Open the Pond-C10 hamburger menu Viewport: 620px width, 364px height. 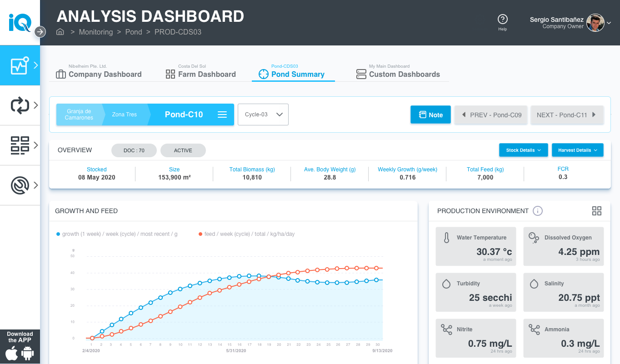click(222, 115)
